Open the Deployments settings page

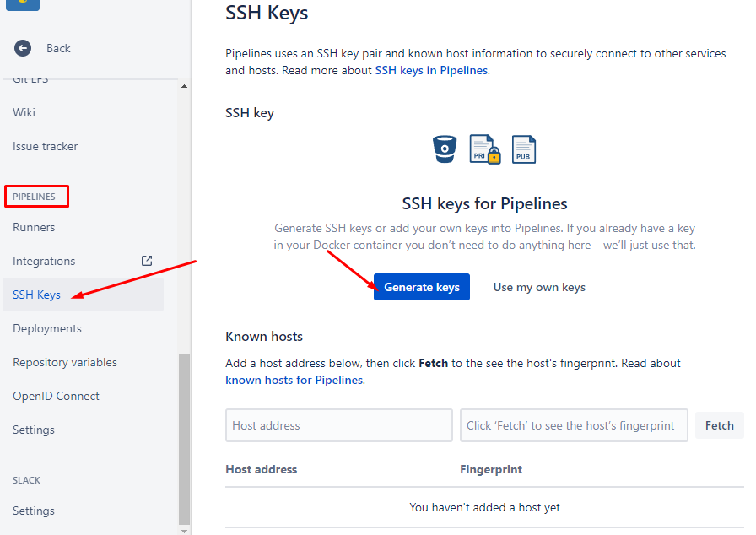[47, 328]
